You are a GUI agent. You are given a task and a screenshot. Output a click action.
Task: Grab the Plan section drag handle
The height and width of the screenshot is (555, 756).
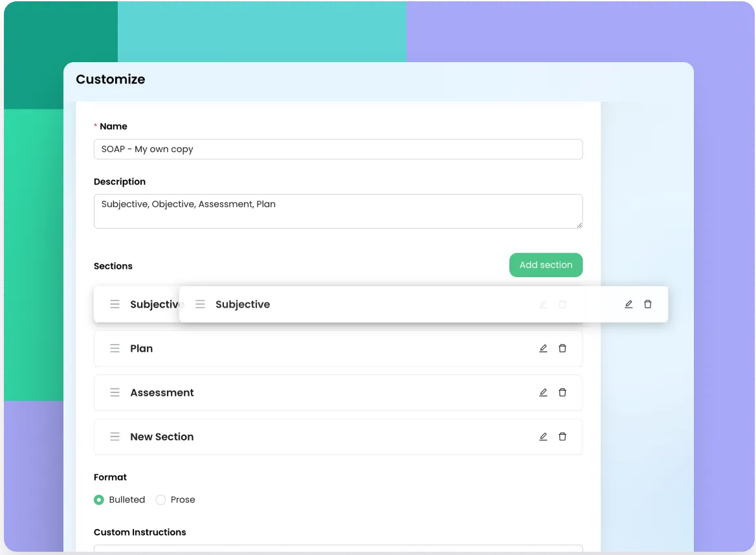pos(115,348)
